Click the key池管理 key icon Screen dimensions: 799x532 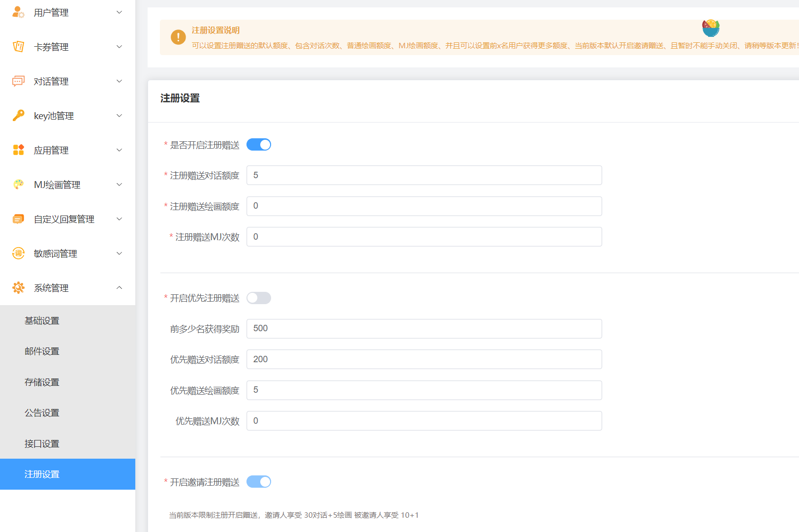(x=18, y=116)
